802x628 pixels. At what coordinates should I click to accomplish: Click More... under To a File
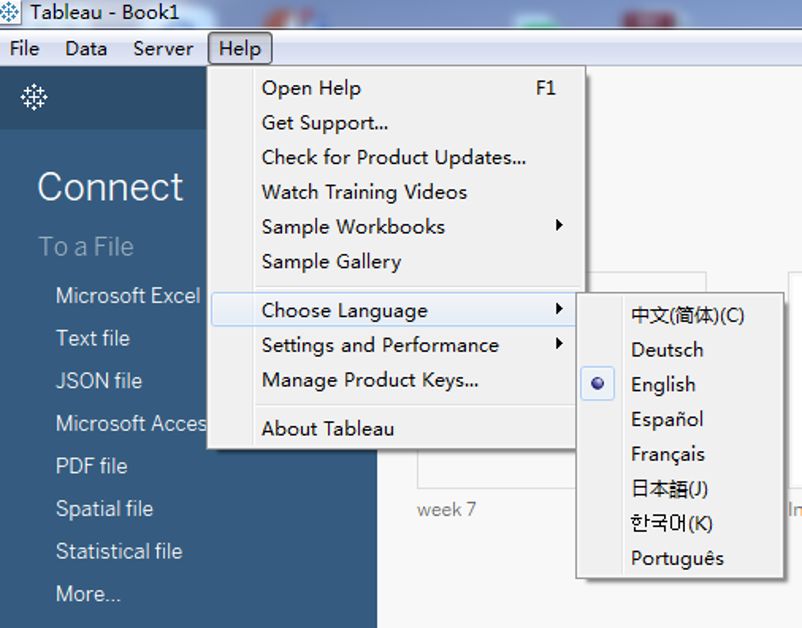[x=88, y=594]
